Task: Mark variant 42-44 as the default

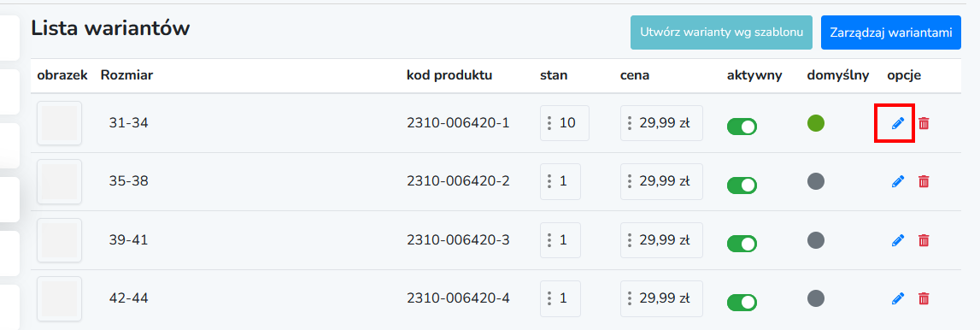Action: (x=816, y=298)
